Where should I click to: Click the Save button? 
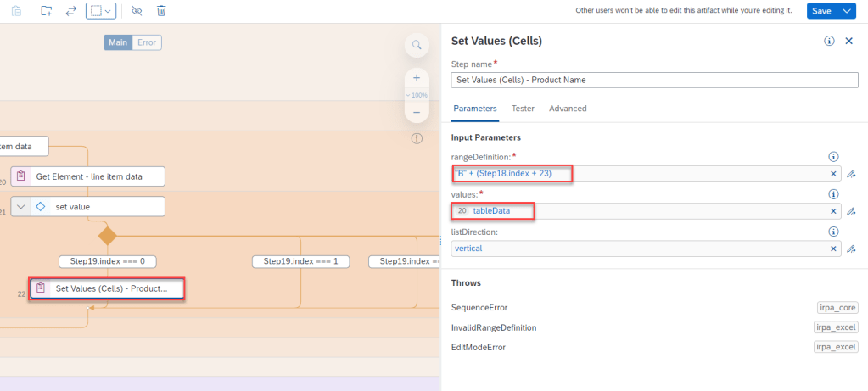[820, 11]
